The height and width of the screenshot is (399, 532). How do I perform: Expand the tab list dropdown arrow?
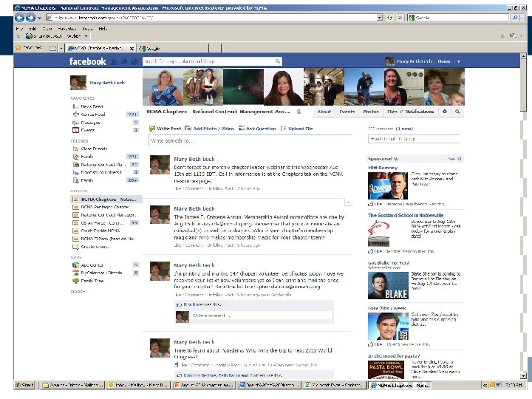click(61, 49)
